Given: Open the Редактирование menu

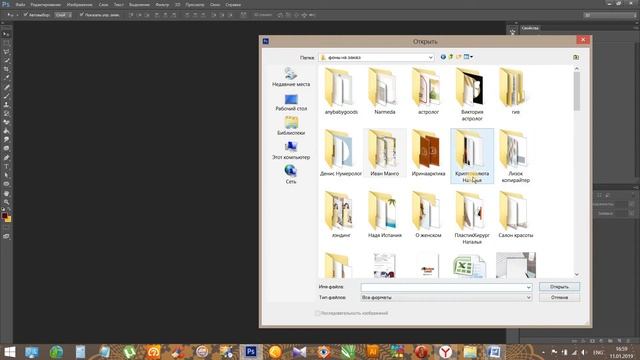Looking at the screenshot, I should (x=46, y=4).
